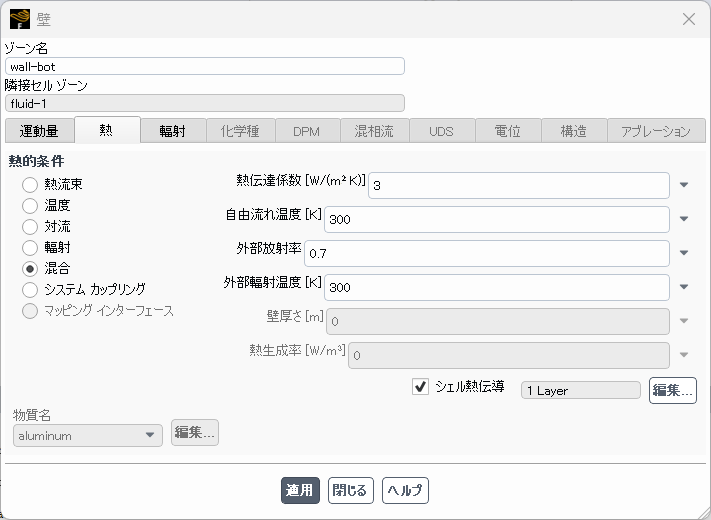The image size is (711, 520).
Task: Click the 物質名 label
Action: coord(32,414)
